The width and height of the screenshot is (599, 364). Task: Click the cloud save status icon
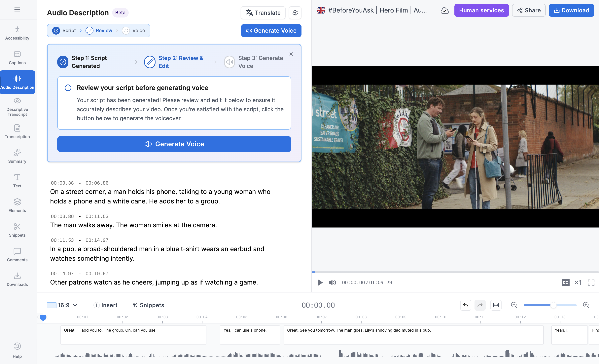(445, 11)
